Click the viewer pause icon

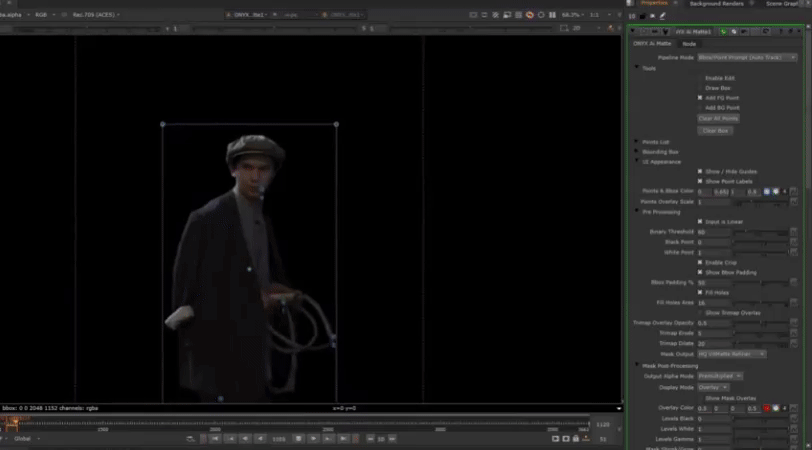coord(553,15)
